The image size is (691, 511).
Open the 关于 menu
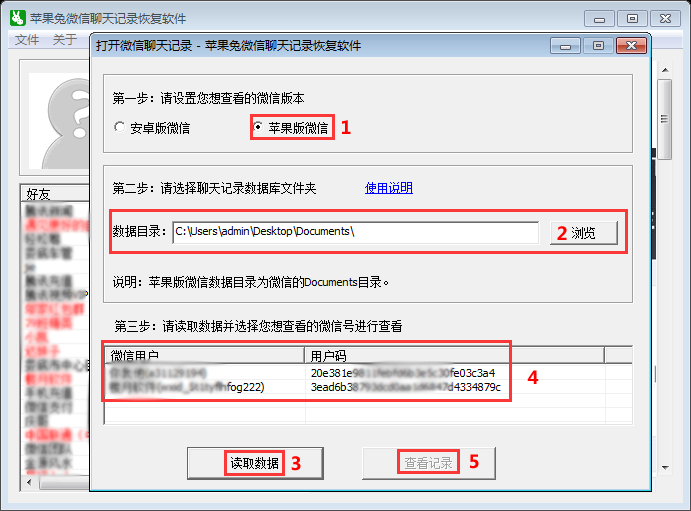pyautogui.click(x=64, y=40)
